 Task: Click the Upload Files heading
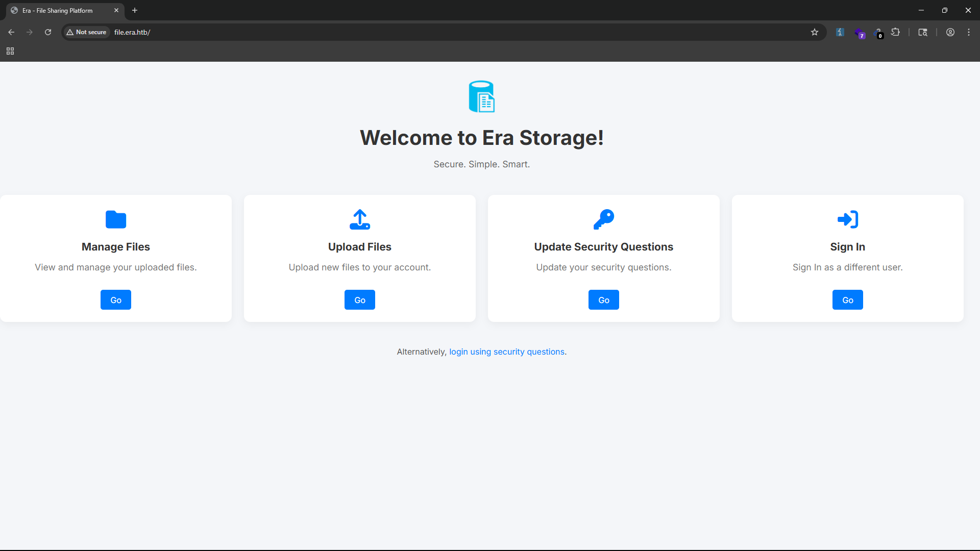360,247
